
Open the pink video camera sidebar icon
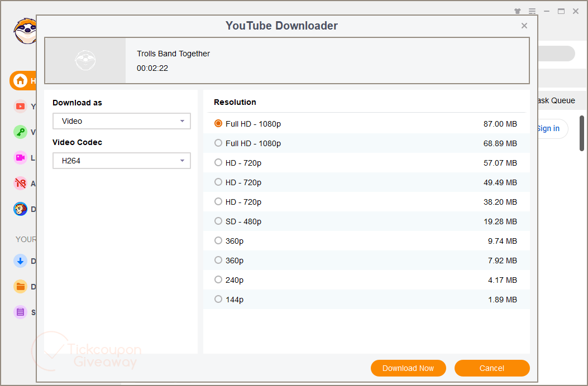coord(20,158)
